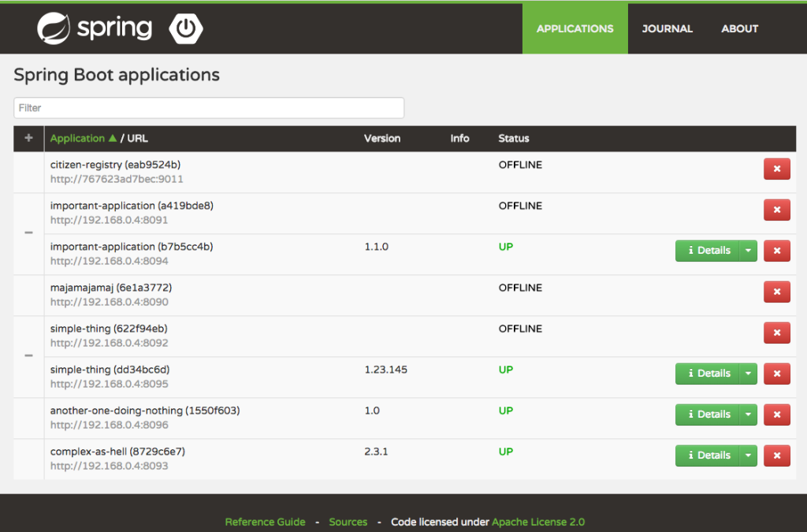Remove citizen-registry application with red X

(776, 169)
